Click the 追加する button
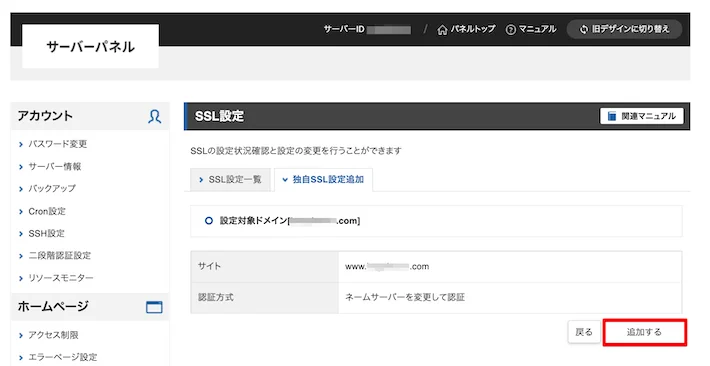This screenshot has height=366, width=710. 644,332
